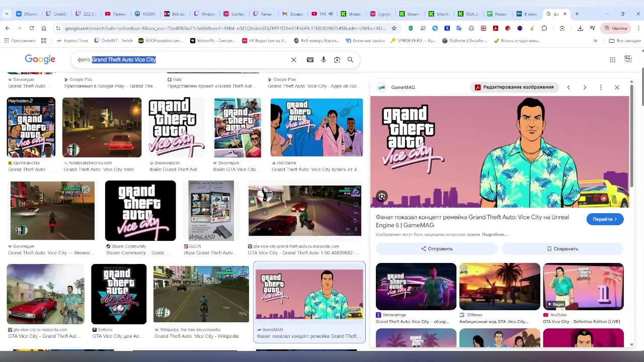Open the 'Oxde887 - Twitch' bookmark
Image resolution: width=644 pixels, height=362 pixels.
113,41
